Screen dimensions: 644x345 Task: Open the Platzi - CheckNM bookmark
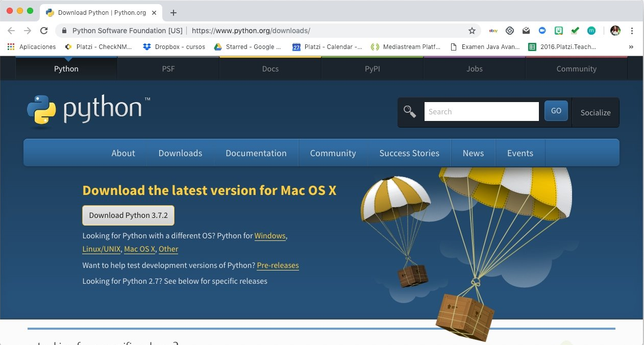(x=98, y=46)
